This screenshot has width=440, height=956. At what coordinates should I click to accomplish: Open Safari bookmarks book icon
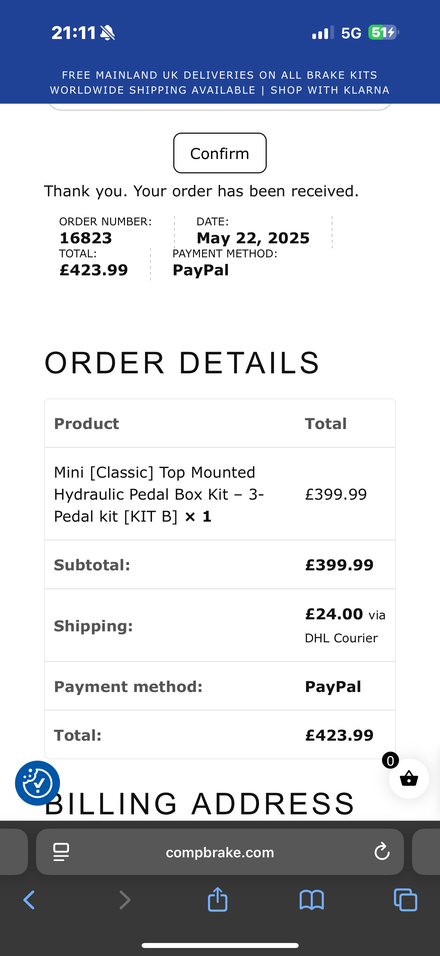[x=311, y=899]
